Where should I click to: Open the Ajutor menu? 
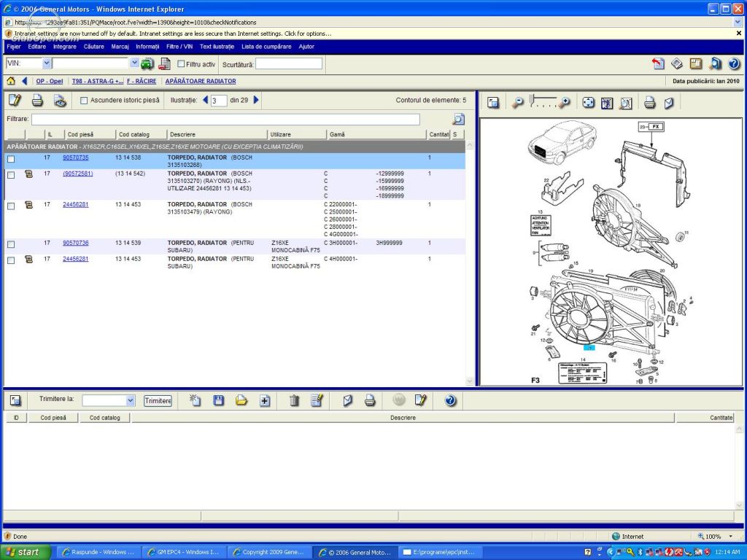pos(306,47)
